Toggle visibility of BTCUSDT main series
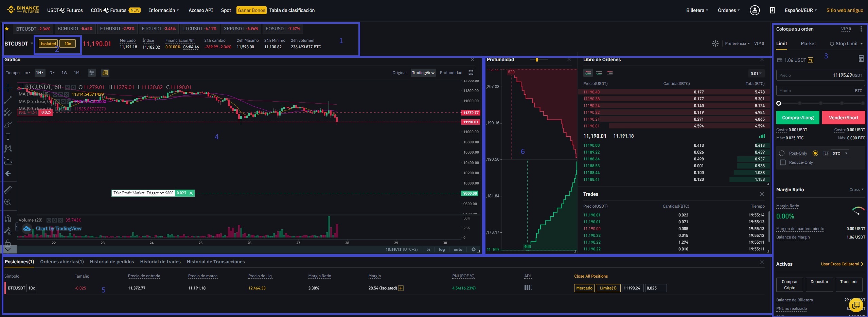Screen dimensions: 868x317 pos(68,87)
